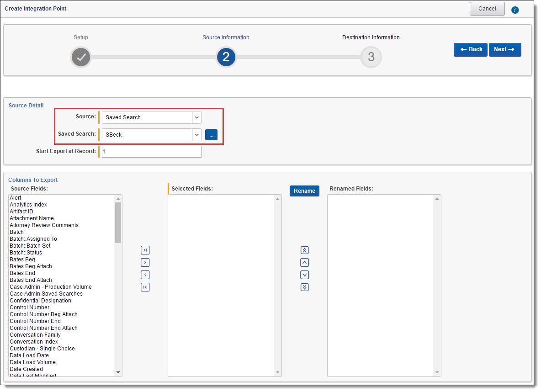Select 'Data Load Date' field
541x392 pixels.
click(x=29, y=355)
